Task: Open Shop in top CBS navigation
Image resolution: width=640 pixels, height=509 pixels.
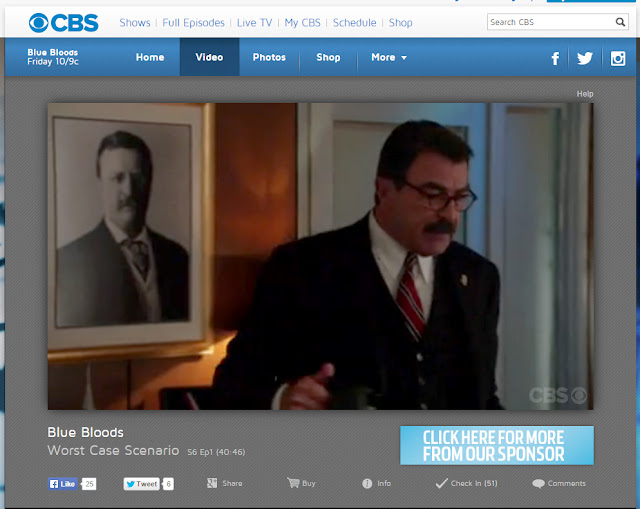Action: [x=400, y=22]
